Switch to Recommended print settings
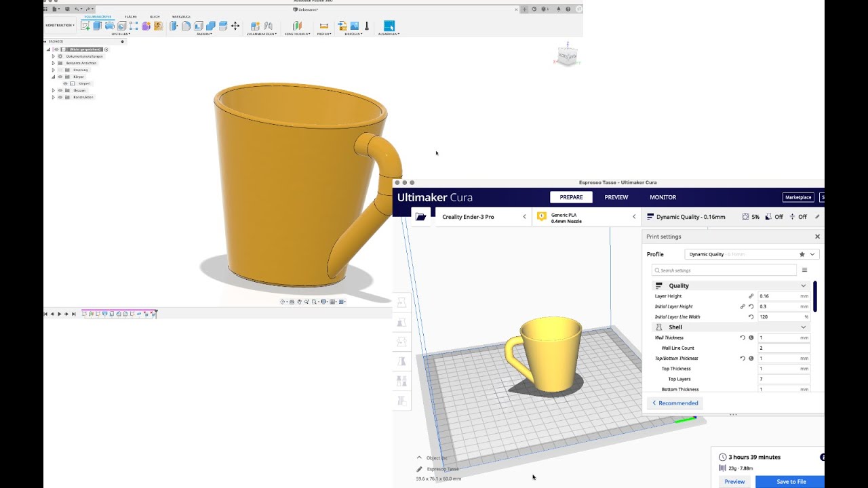868x488 pixels. click(675, 403)
